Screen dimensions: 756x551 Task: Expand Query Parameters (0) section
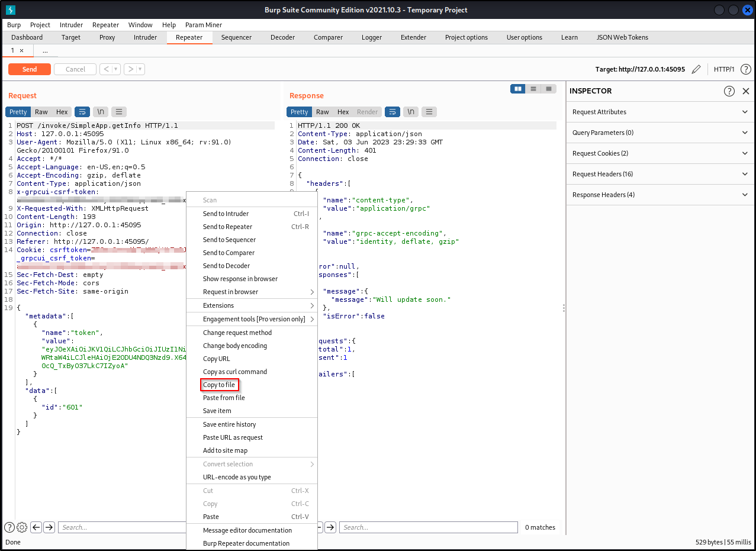click(x=661, y=133)
